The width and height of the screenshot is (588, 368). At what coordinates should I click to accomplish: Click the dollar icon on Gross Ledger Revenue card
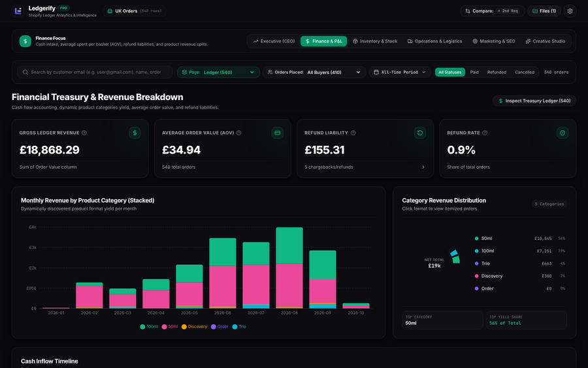point(135,133)
